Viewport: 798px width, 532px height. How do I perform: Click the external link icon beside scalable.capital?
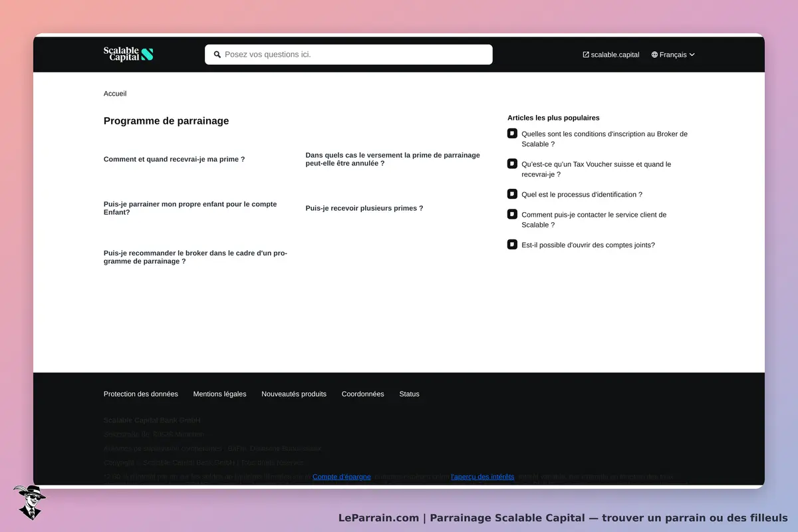pos(586,55)
